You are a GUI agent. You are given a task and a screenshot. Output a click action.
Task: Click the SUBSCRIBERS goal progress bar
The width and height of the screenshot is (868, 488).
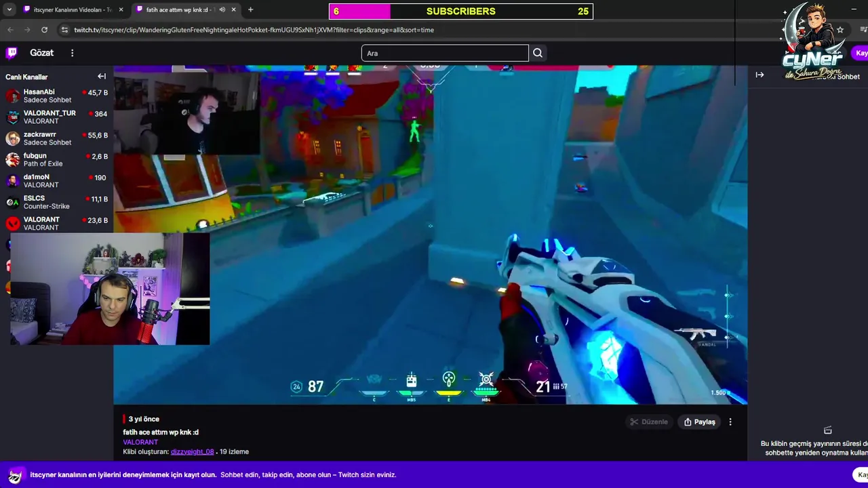tap(461, 12)
